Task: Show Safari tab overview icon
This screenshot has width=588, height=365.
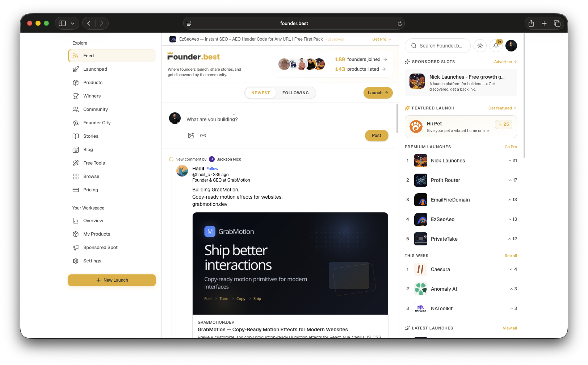Action: pos(557,23)
